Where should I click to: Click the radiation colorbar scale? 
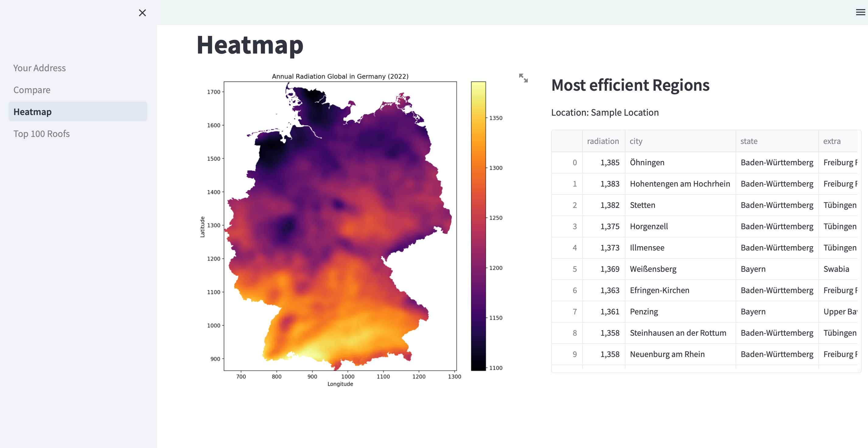478,226
